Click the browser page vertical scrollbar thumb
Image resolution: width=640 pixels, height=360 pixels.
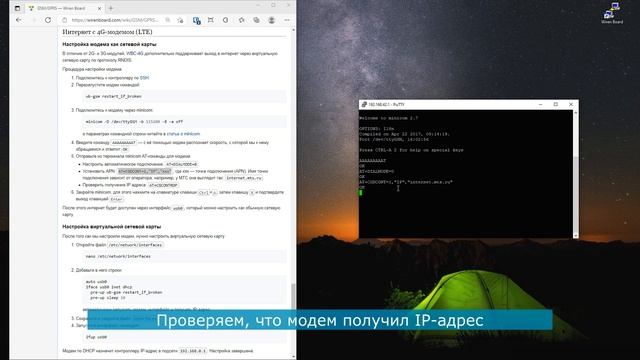293,297
